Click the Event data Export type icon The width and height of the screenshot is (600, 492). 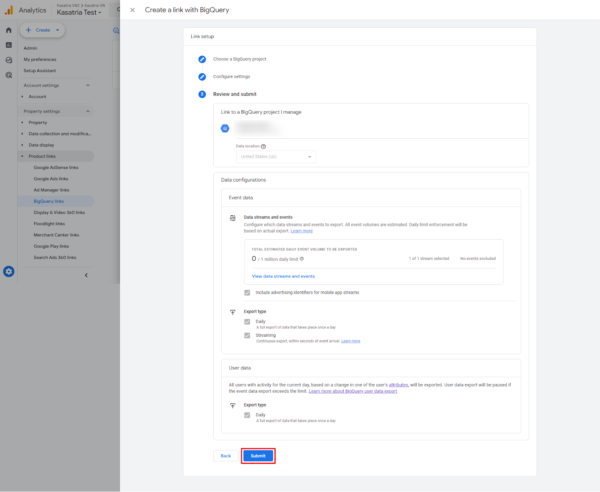[x=233, y=312]
